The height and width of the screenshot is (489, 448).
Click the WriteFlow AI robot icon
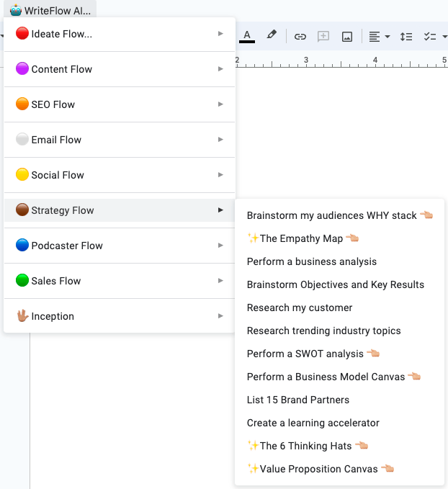(x=16, y=10)
